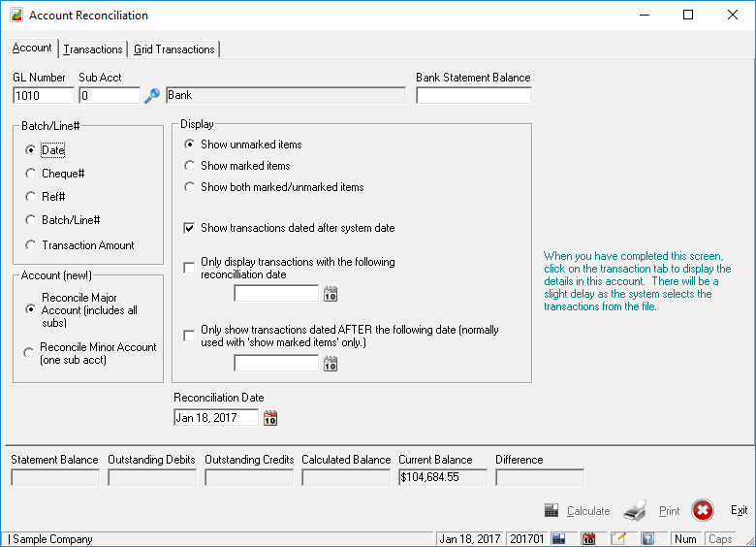Click the red Exit icon

pyautogui.click(x=703, y=511)
